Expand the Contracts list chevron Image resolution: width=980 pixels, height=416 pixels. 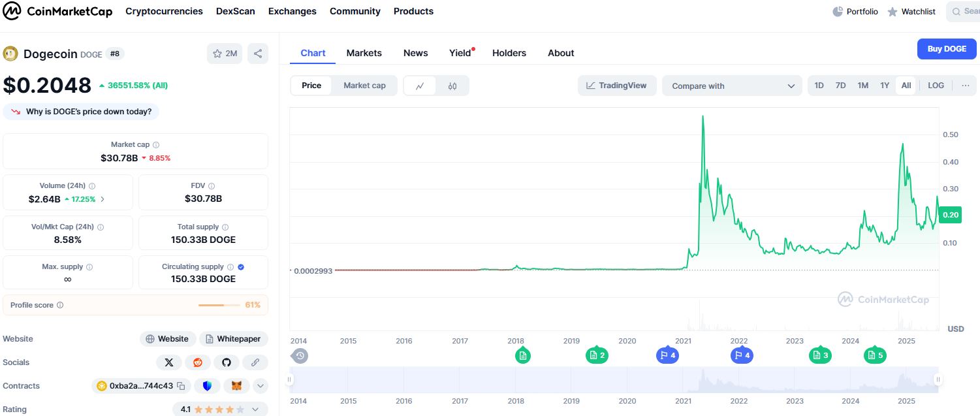point(261,386)
